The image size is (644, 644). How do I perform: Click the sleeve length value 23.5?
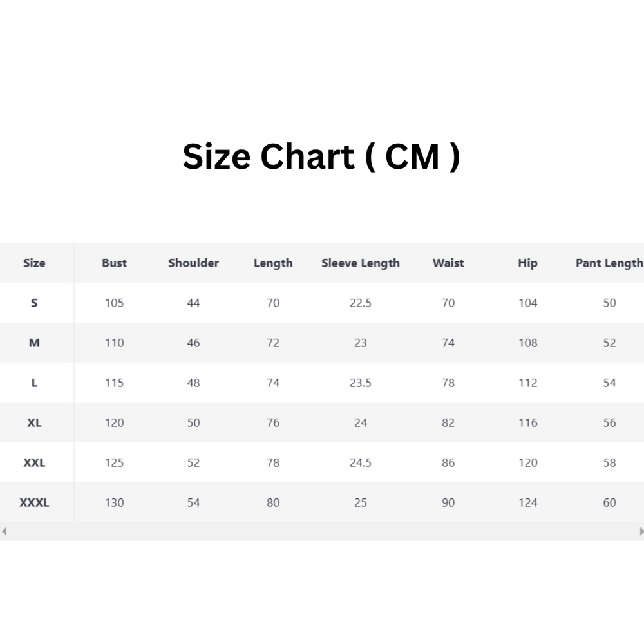click(x=360, y=383)
